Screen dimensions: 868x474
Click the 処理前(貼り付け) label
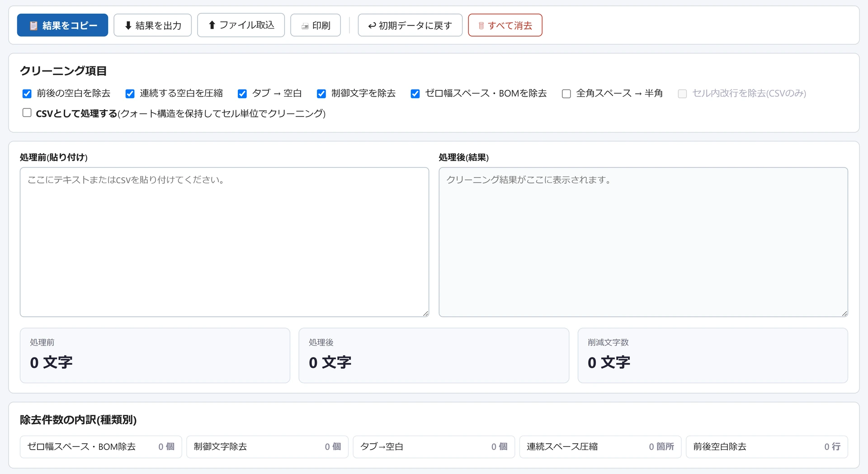[54, 157]
